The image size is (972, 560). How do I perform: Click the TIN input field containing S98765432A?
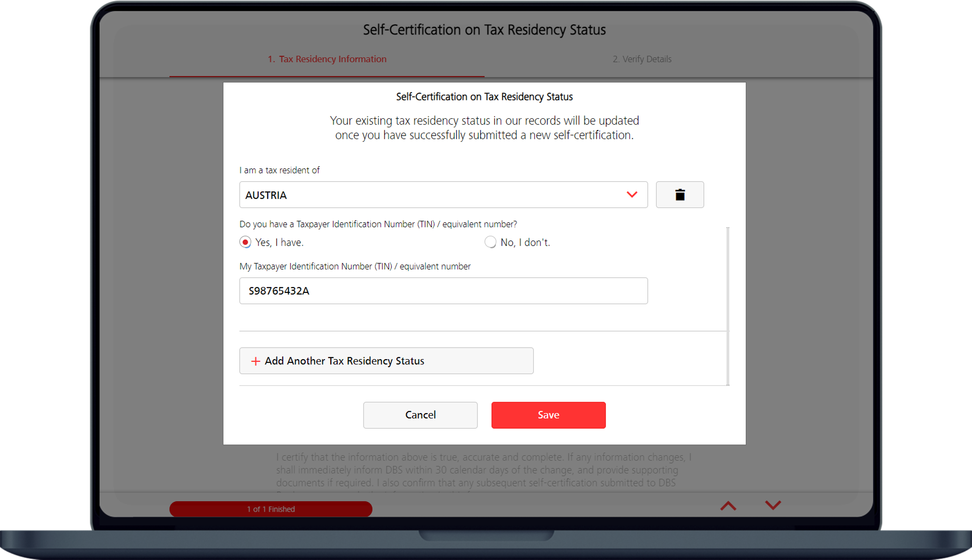(443, 291)
